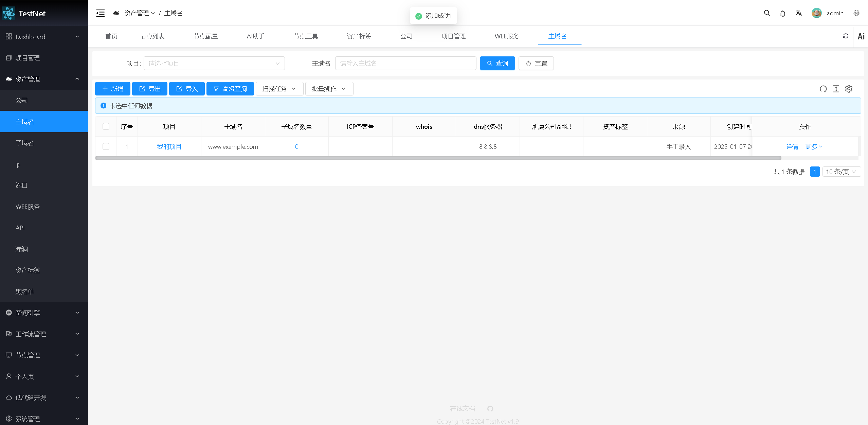This screenshot has width=868, height=425.
Task: Open the 我的项目 link in the table
Action: point(169,146)
